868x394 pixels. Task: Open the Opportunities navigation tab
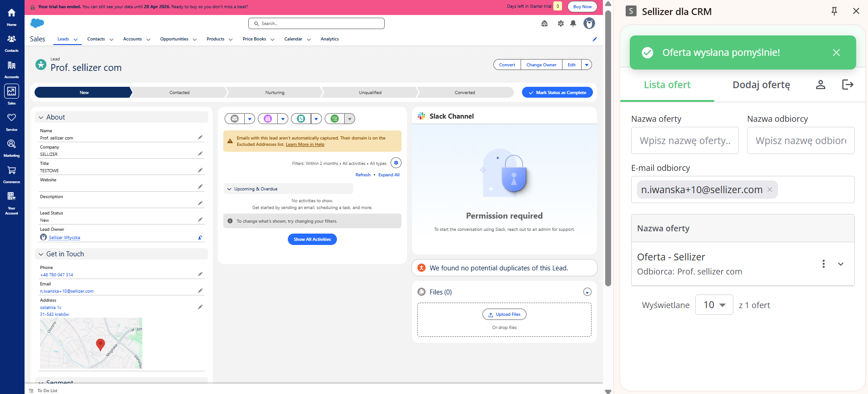(174, 39)
